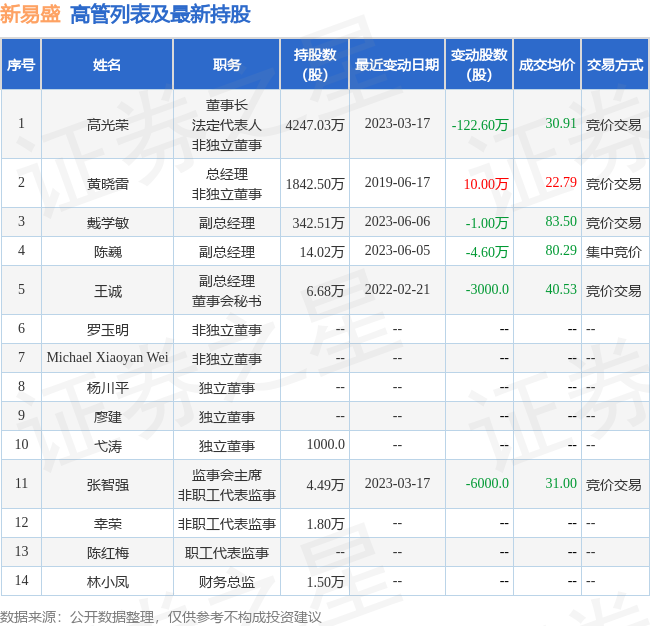This screenshot has height=626, width=650.
Task: Click the name Michael Xiaoyan Wei
Action: [107, 357]
